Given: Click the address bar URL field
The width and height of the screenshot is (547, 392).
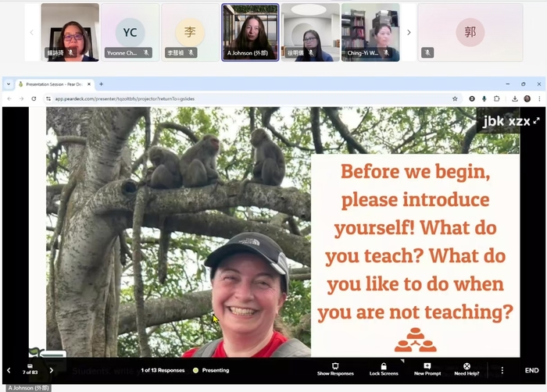Looking at the screenshot, I should pyautogui.click(x=251, y=98).
